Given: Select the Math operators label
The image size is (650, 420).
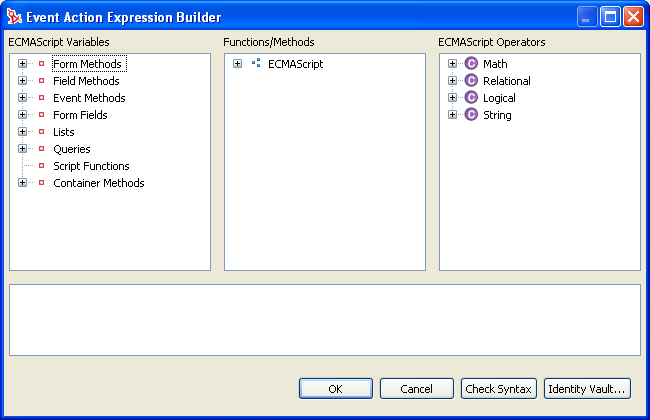Looking at the screenshot, I should pyautogui.click(x=495, y=64).
